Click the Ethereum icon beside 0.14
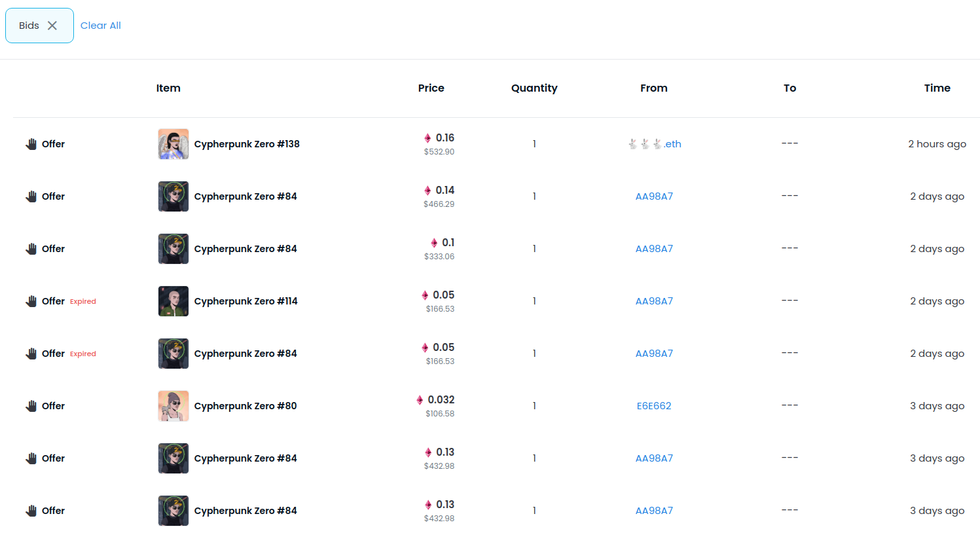The height and width of the screenshot is (533, 980). click(427, 191)
